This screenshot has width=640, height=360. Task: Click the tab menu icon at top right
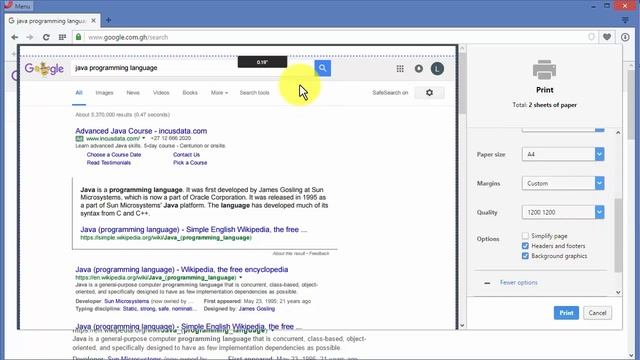pyautogui.click(x=625, y=20)
